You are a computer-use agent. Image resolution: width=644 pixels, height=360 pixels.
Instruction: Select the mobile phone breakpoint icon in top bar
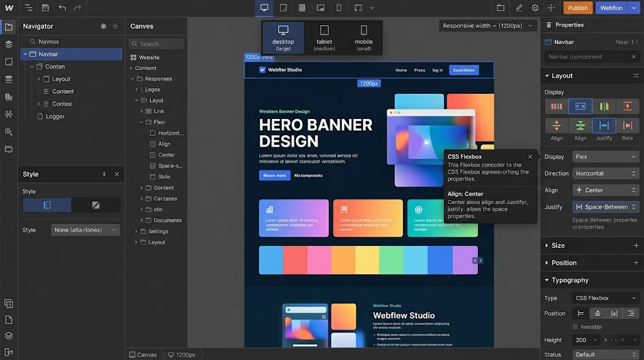click(x=338, y=8)
